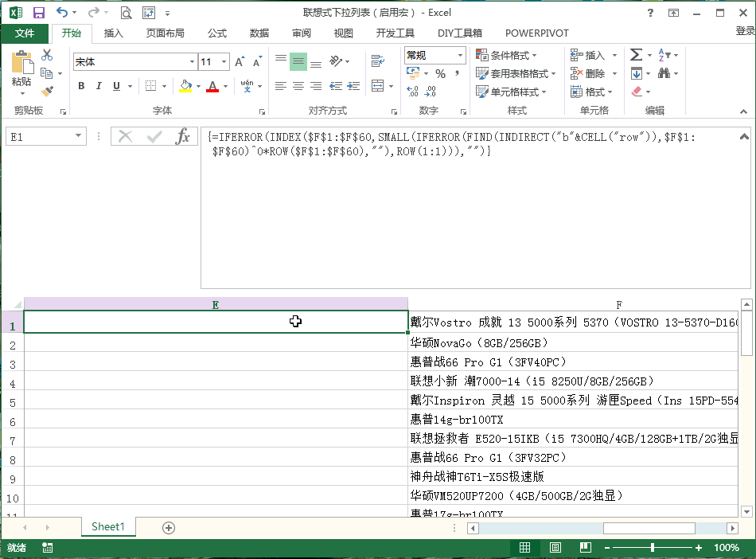756x559 pixels.
Task: Add a new sheet with plus button
Action: (x=168, y=528)
